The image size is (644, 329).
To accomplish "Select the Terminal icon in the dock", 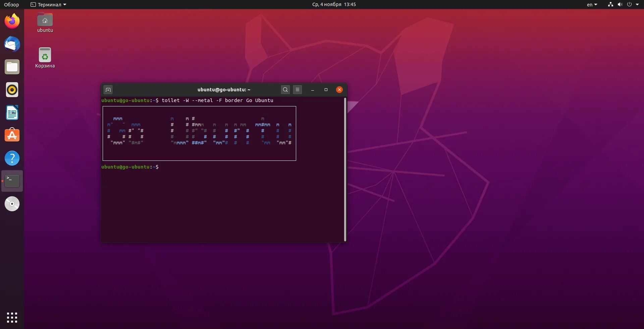I will 12,181.
